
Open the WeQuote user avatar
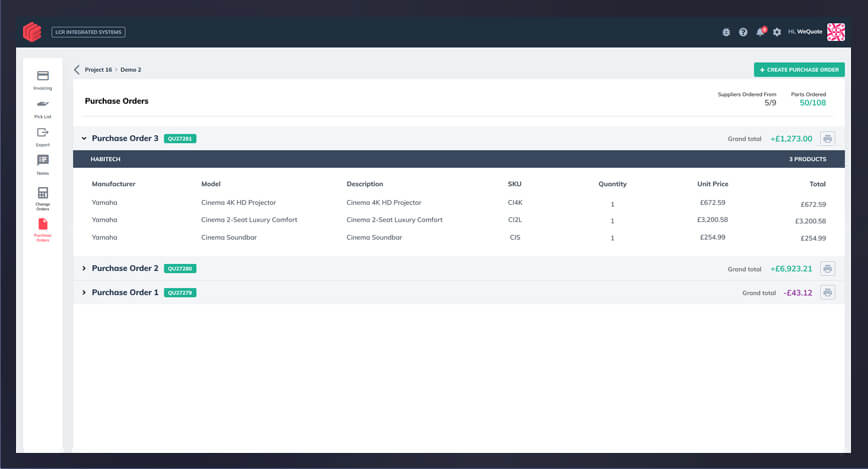pyautogui.click(x=836, y=32)
